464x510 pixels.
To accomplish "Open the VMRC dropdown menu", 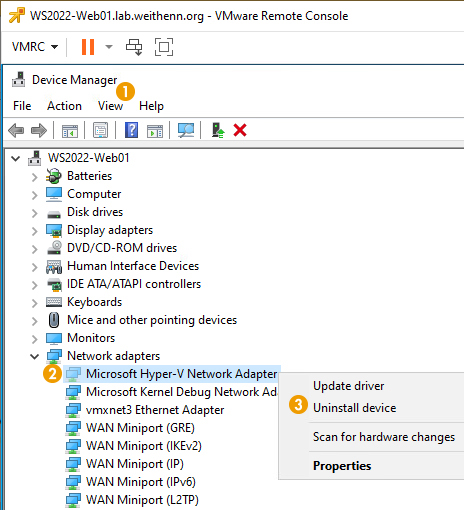I will point(35,47).
